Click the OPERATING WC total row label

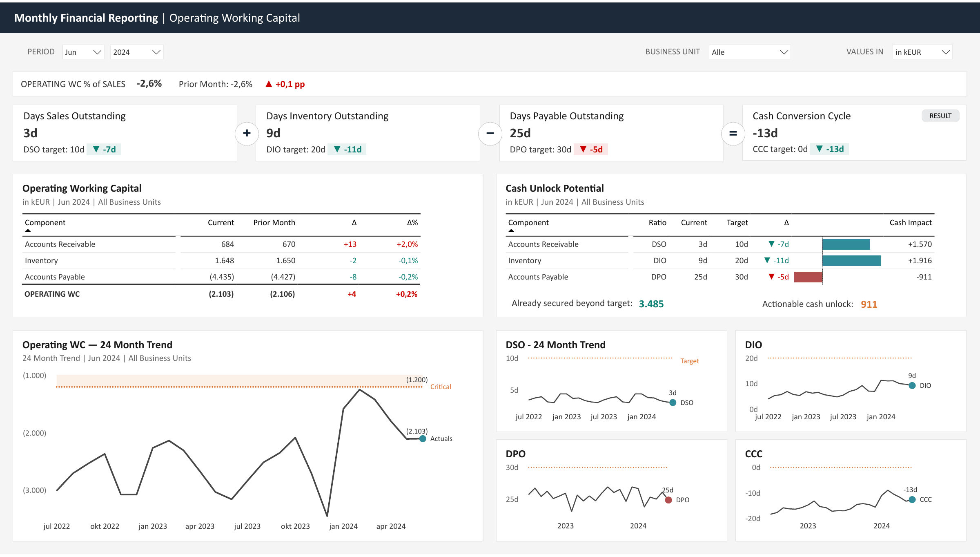click(x=52, y=294)
